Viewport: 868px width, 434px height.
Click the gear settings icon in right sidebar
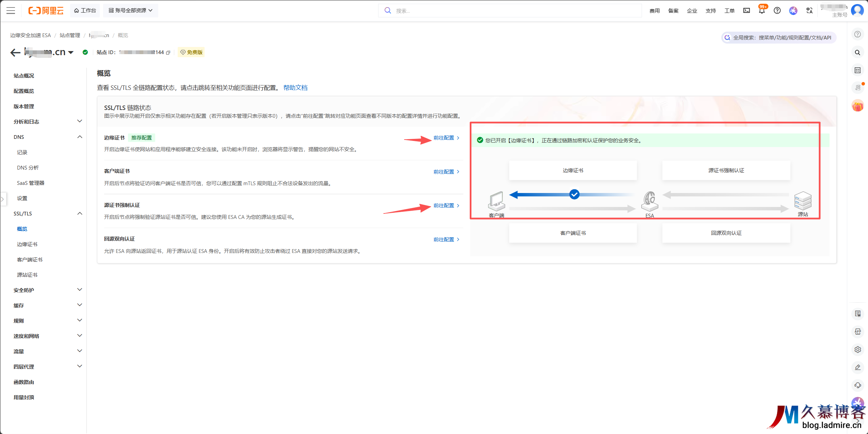pyautogui.click(x=857, y=350)
